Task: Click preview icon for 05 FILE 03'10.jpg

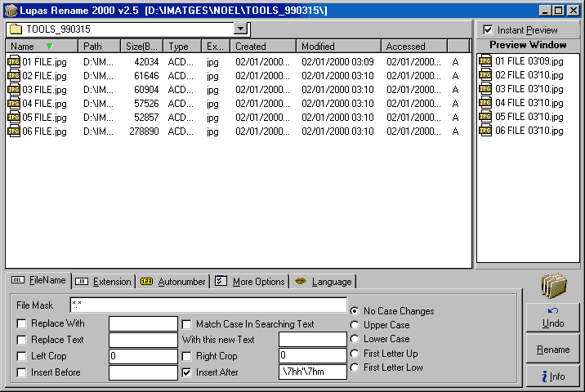Action: tap(485, 117)
